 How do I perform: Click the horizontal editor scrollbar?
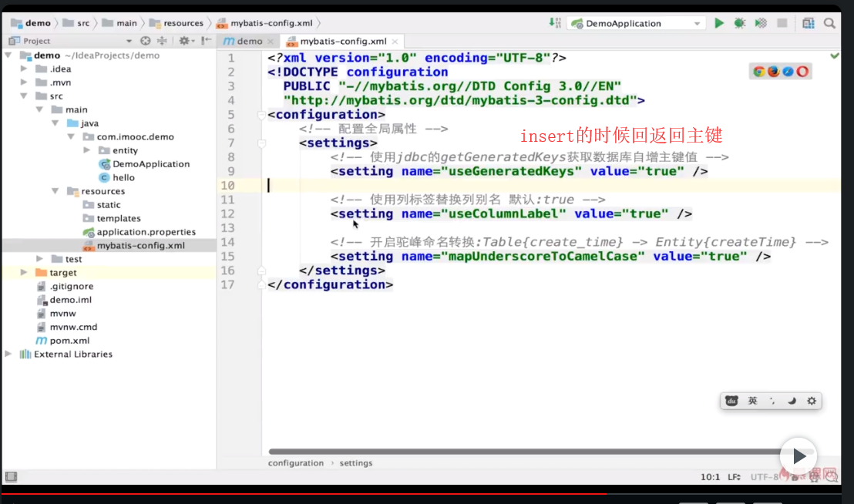[526, 451]
